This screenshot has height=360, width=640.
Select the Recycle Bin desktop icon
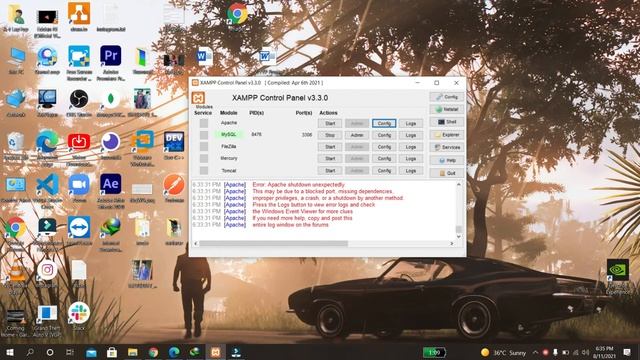pyautogui.click(x=16, y=142)
